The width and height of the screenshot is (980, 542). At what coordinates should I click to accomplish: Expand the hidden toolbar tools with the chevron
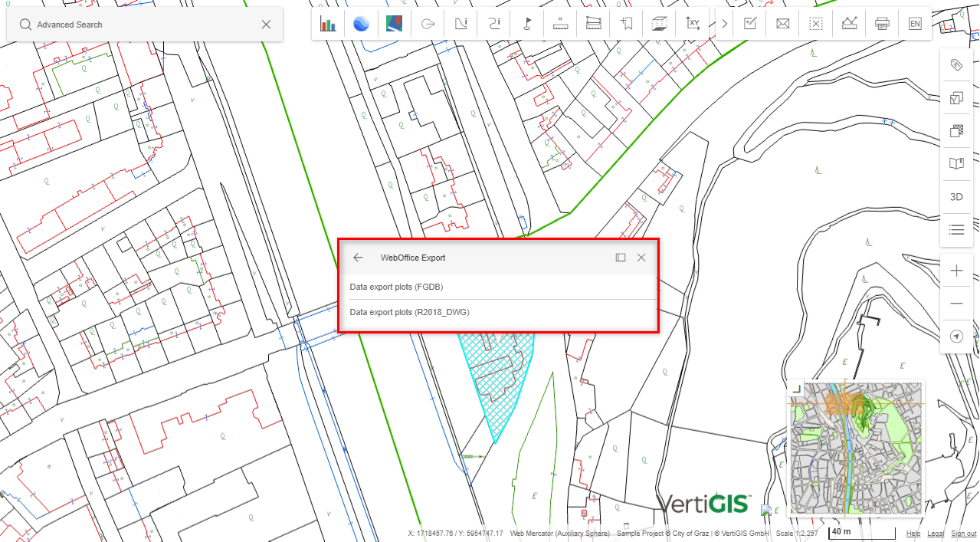point(723,23)
